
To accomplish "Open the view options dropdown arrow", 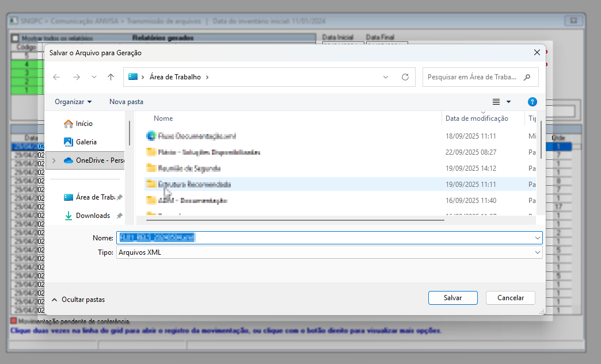I will tap(508, 102).
